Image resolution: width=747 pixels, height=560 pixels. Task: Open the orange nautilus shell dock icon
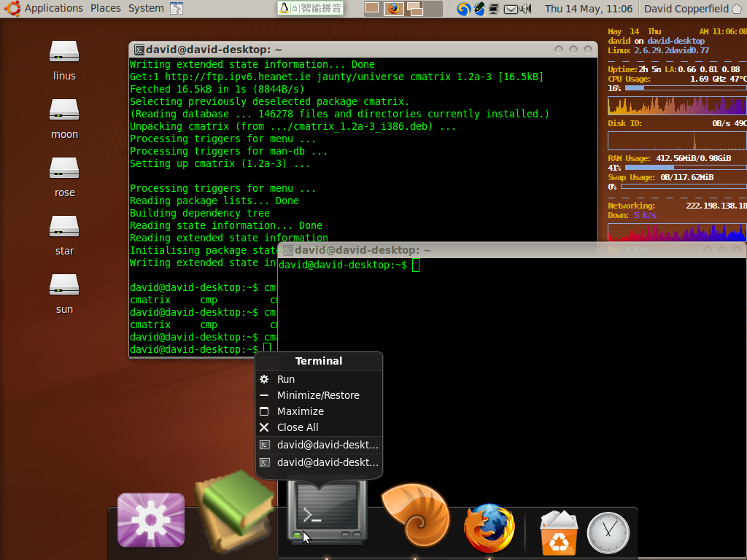point(415,516)
